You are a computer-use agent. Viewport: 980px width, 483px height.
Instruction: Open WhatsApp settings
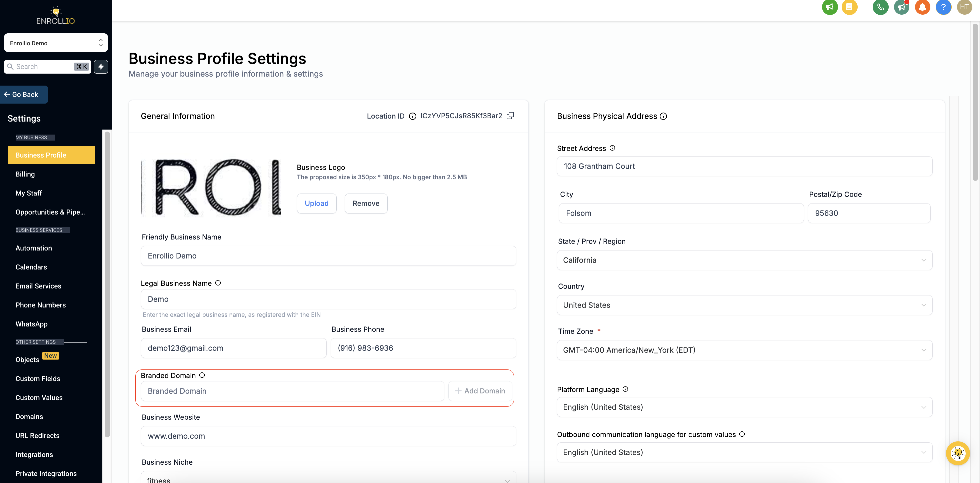pyautogui.click(x=31, y=324)
